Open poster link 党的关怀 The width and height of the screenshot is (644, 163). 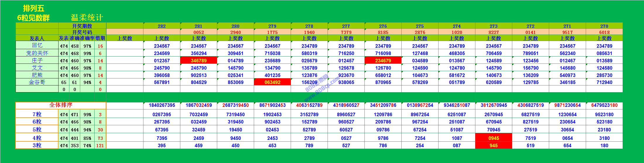pos(37,53)
